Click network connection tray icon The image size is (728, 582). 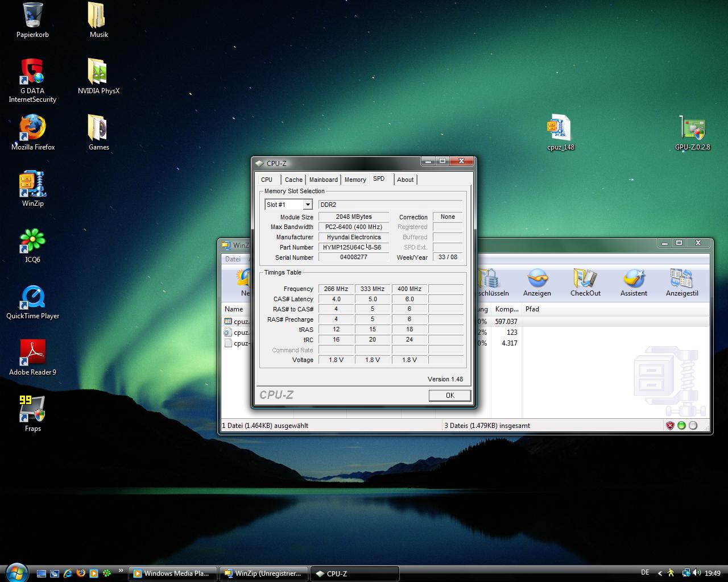pos(686,573)
